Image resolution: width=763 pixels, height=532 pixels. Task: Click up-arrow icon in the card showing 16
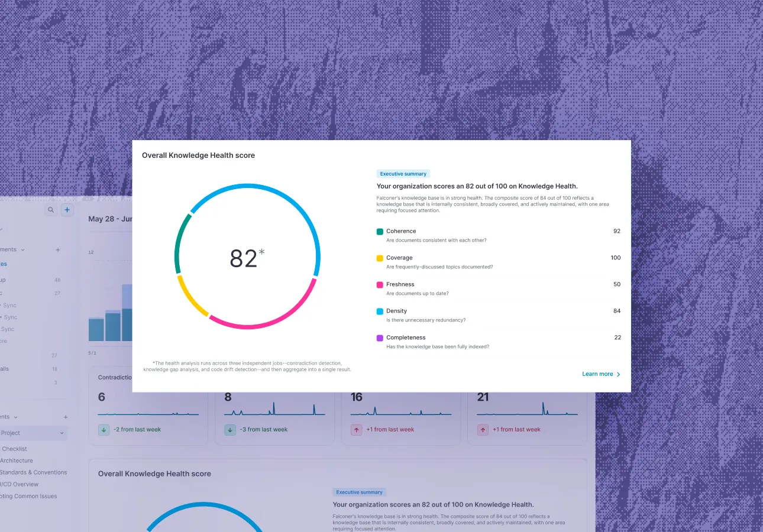(357, 430)
